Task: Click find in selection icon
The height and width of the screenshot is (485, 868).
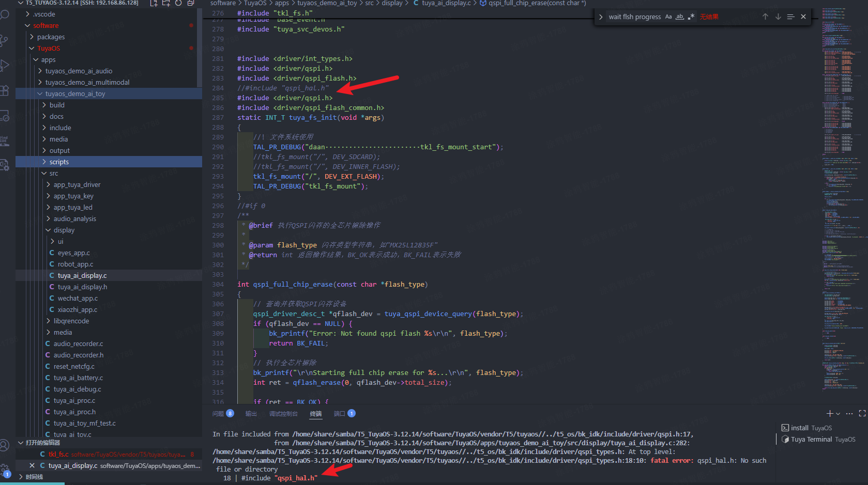Action: 790,17
